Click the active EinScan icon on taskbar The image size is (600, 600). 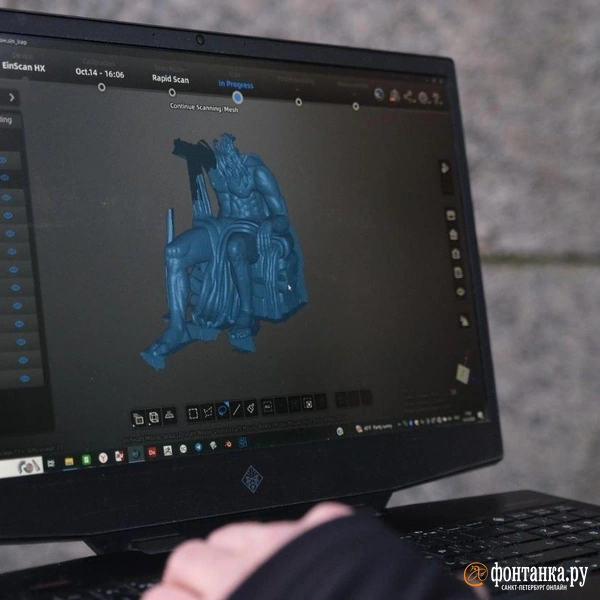[136, 454]
